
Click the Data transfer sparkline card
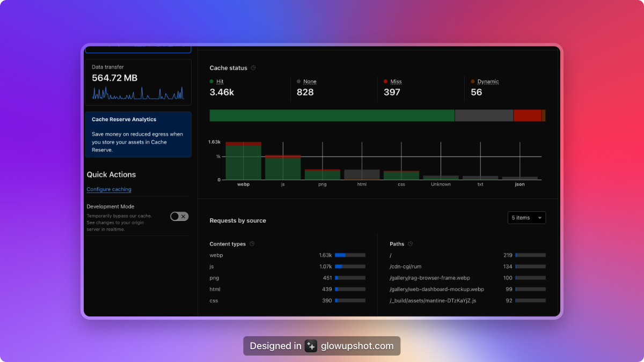click(138, 83)
